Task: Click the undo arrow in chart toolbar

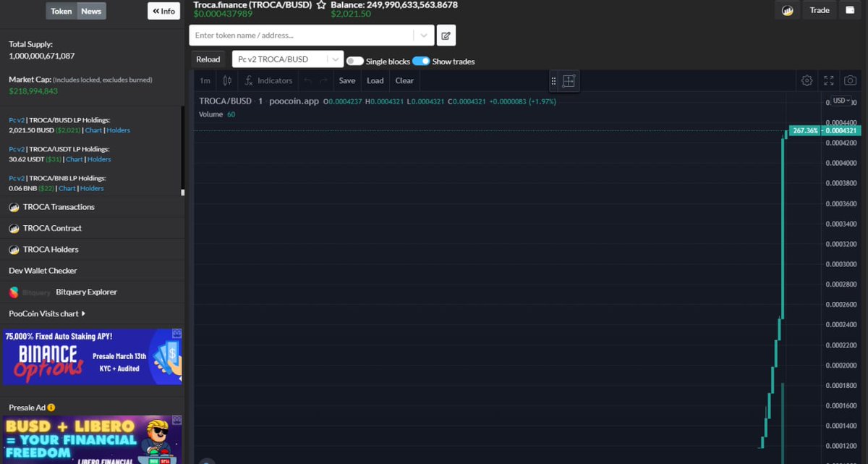Action: [307, 80]
